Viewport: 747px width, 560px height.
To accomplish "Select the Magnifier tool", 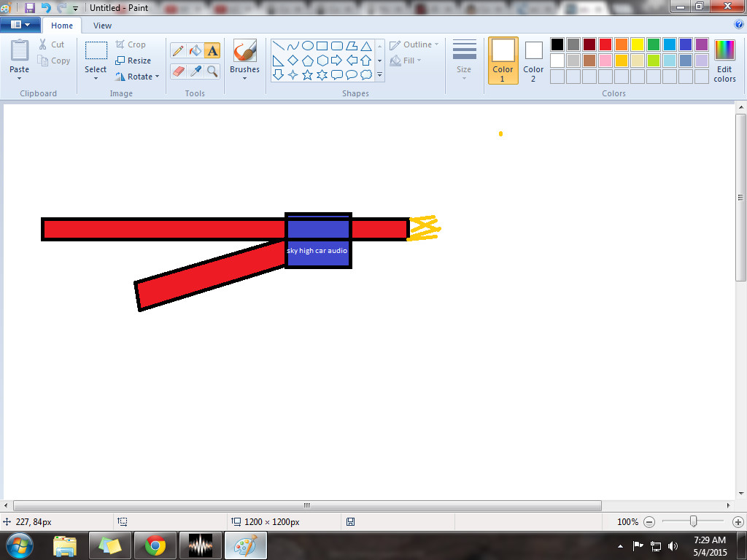I will click(212, 71).
